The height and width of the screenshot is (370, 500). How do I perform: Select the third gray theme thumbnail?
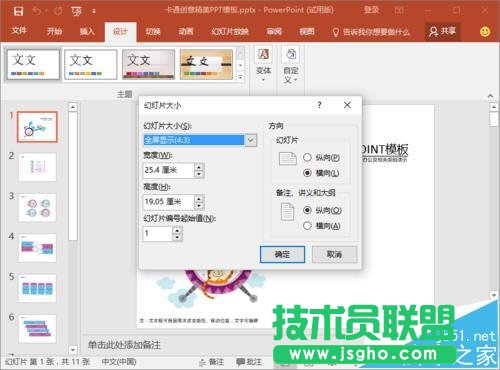coord(148,64)
